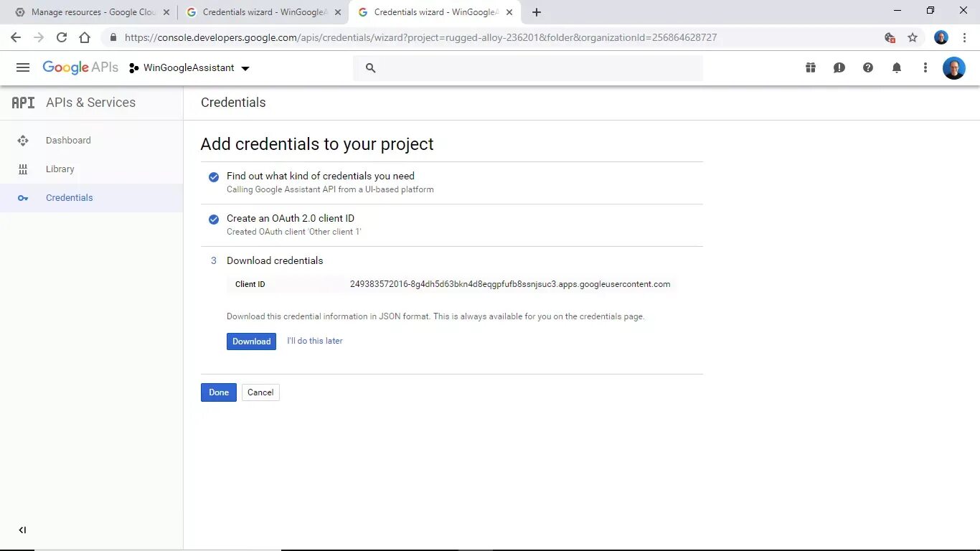Click the Done button
The image size is (980, 551).
(219, 392)
